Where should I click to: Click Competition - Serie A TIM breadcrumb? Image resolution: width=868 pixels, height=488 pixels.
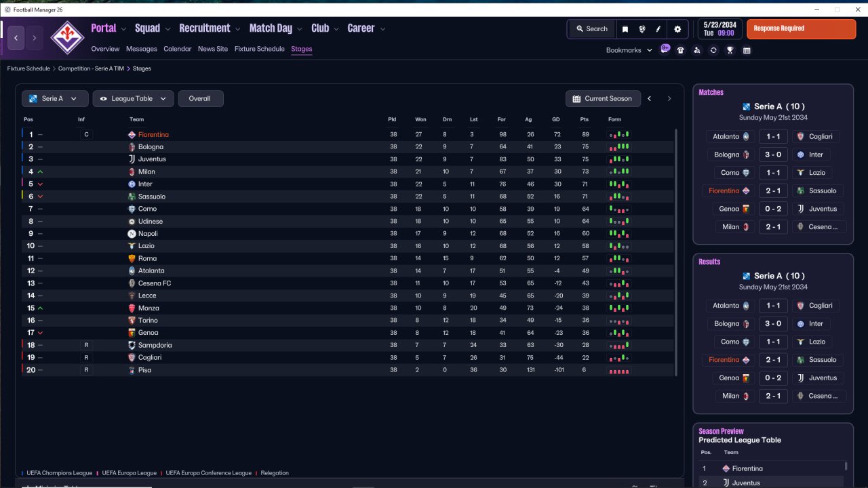(91, 68)
